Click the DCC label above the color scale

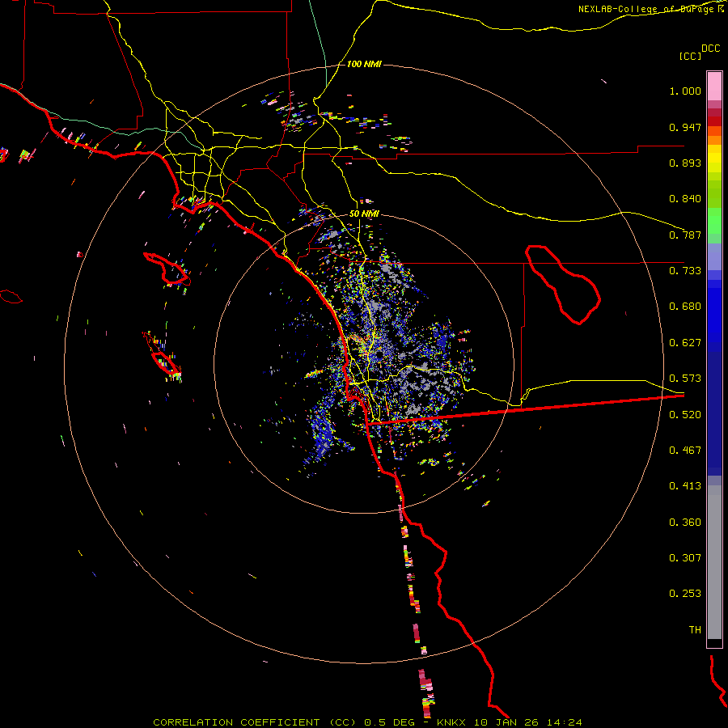click(711, 49)
